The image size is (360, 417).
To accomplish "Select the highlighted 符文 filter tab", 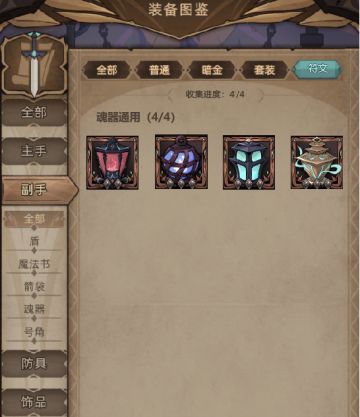I will tap(317, 69).
